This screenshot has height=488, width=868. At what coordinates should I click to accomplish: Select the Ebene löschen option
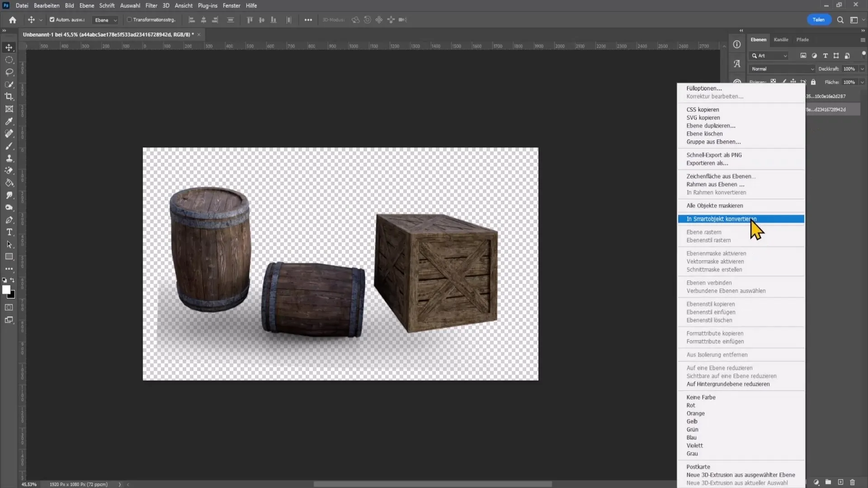[705, 133]
